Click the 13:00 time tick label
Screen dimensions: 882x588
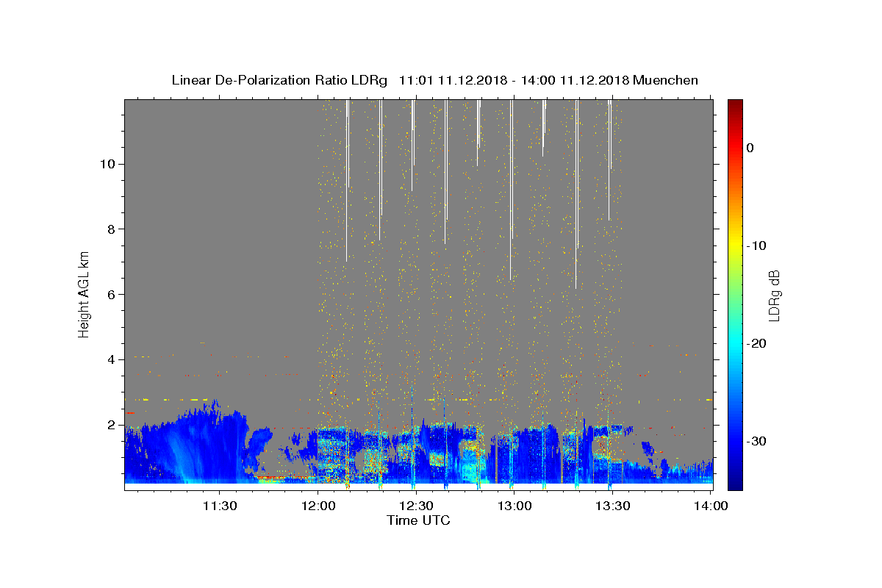pyautogui.click(x=514, y=506)
